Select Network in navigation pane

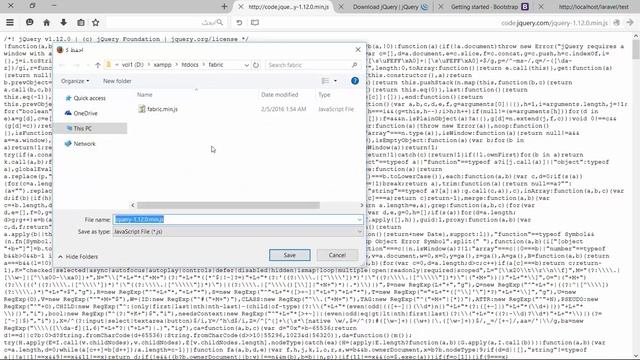pos(84,144)
